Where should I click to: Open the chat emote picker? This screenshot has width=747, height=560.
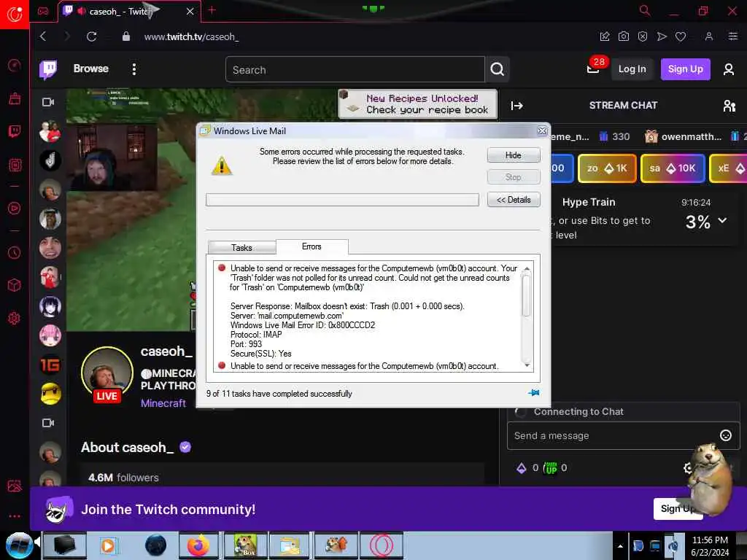tap(726, 435)
